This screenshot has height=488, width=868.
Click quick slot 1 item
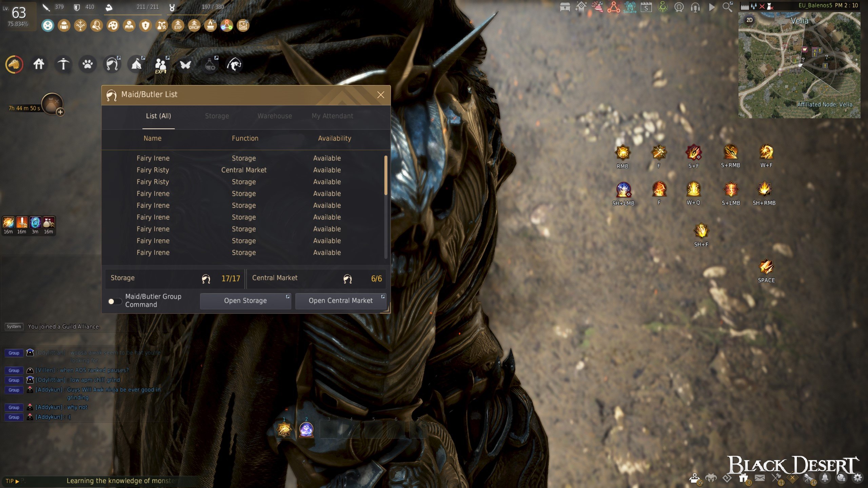(x=284, y=430)
